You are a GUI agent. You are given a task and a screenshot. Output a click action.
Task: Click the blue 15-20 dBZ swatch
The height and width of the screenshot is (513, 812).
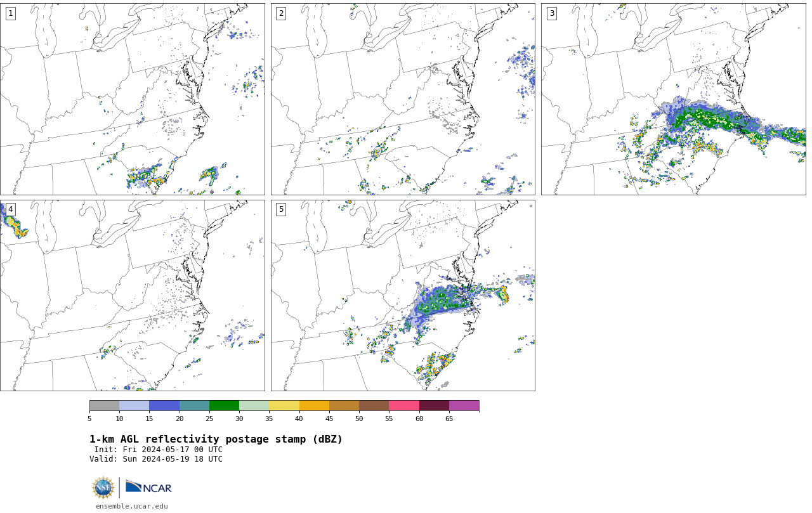[x=164, y=406]
